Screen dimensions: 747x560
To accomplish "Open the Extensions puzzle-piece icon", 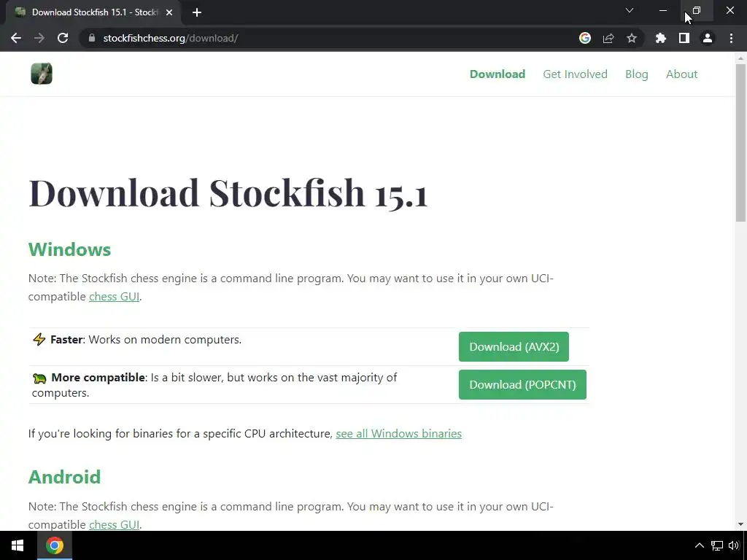I will tap(661, 38).
